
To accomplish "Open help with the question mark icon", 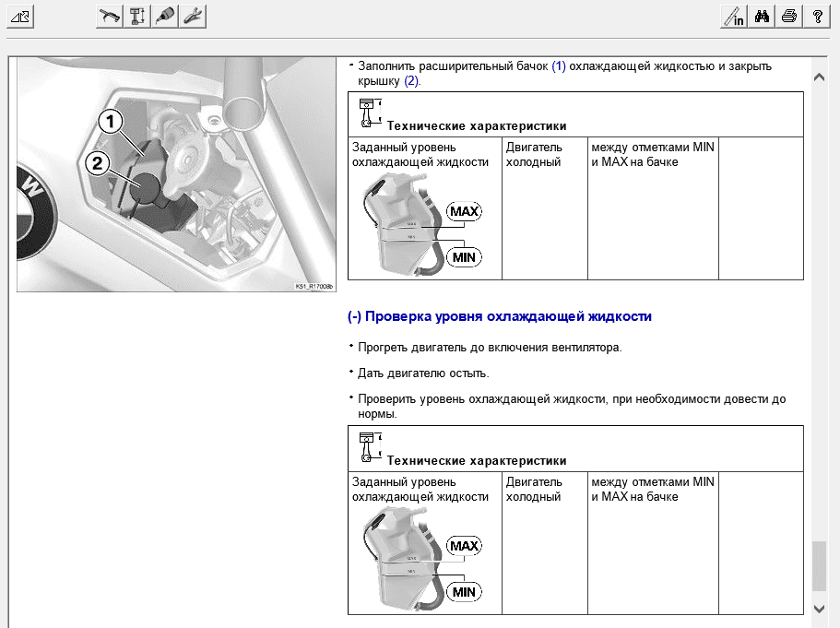I will coord(817,16).
